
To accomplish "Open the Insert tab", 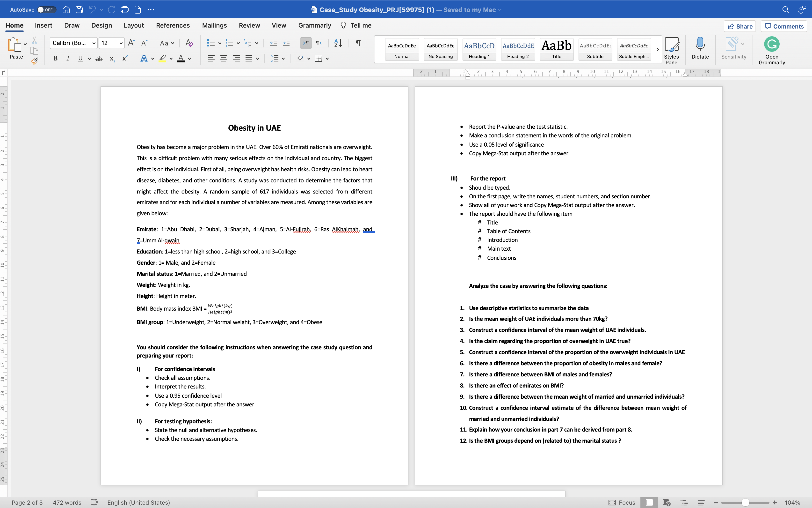I will click(x=43, y=26).
